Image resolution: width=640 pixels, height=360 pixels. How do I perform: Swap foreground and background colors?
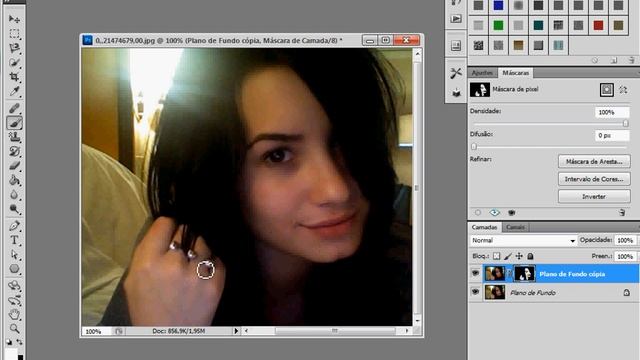tap(19, 342)
